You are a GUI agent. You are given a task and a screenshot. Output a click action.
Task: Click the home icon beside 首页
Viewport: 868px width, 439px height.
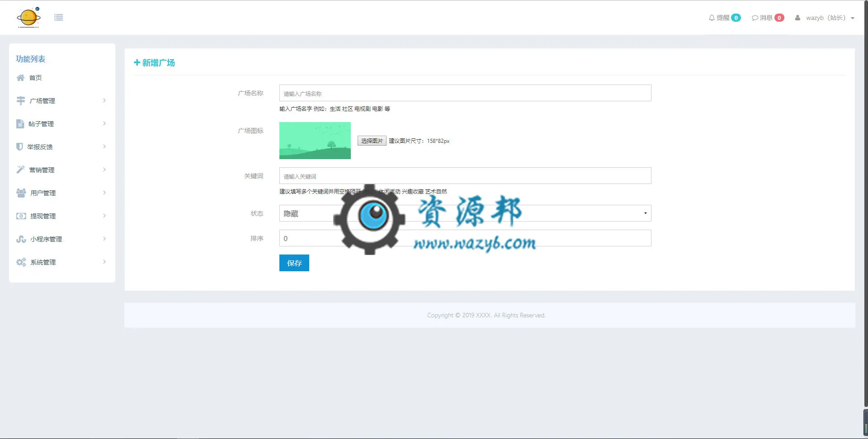click(x=20, y=78)
